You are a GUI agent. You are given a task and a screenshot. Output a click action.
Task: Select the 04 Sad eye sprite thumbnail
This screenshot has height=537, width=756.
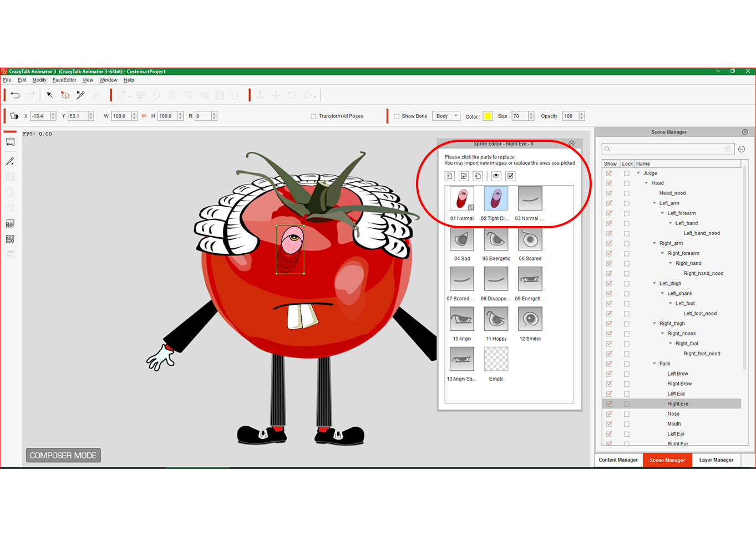pyautogui.click(x=462, y=239)
